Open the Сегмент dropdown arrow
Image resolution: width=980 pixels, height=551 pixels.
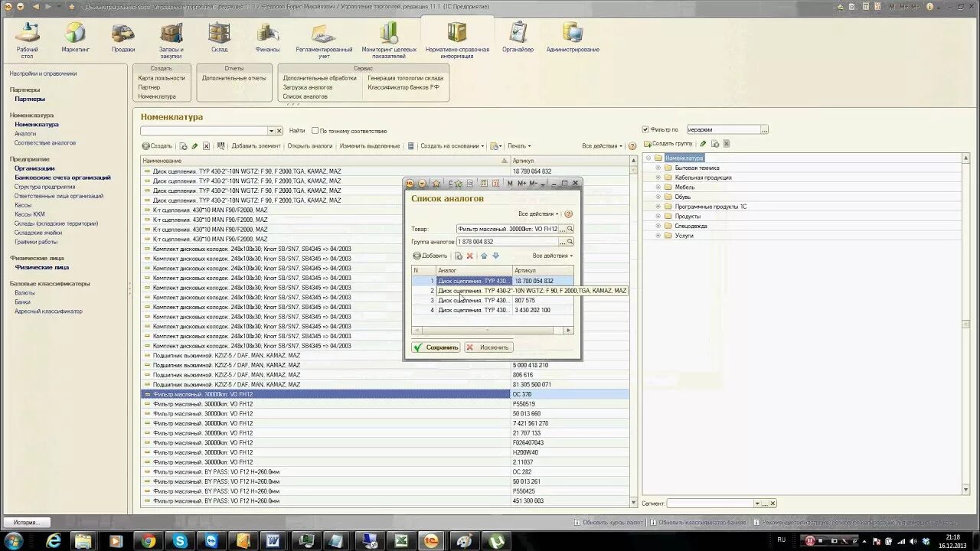pyautogui.click(x=757, y=504)
